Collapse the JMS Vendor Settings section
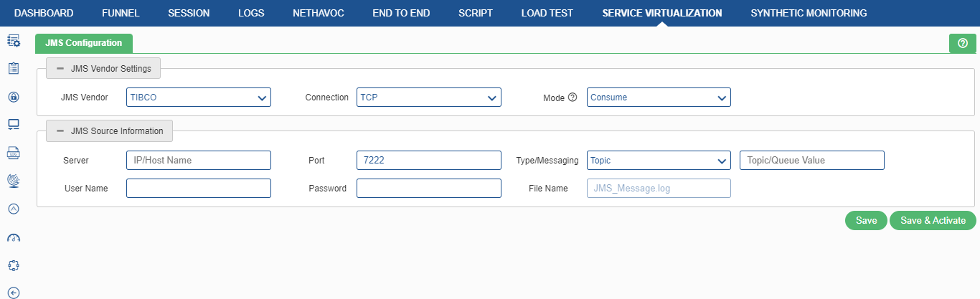The width and height of the screenshot is (980, 299). [103, 69]
